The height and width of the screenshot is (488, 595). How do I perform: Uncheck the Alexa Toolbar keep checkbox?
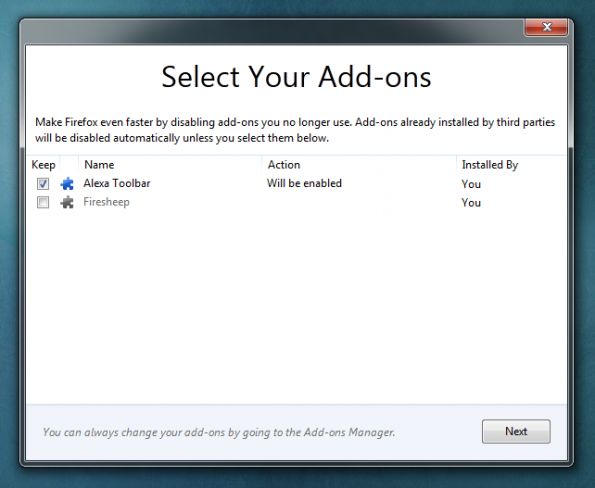(43, 184)
